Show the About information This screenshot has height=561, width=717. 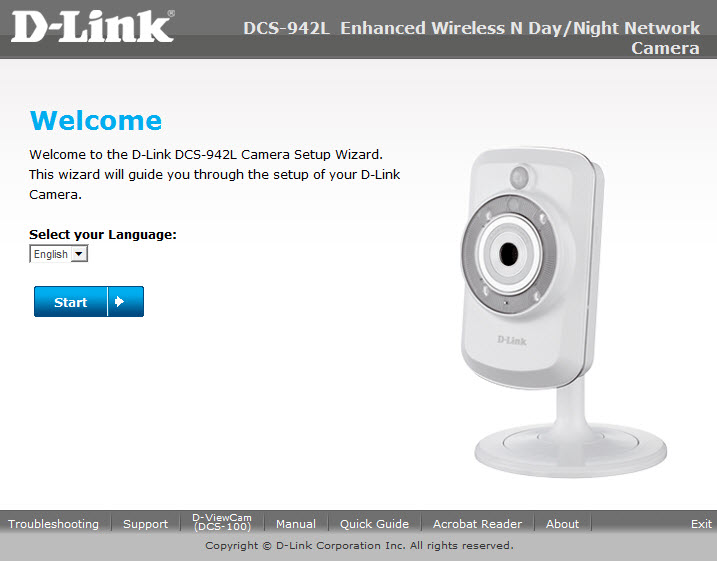point(562,524)
